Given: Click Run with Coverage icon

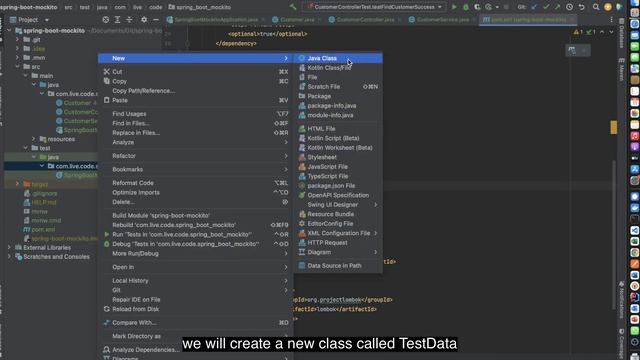Looking at the screenshot, I should point(477,7).
